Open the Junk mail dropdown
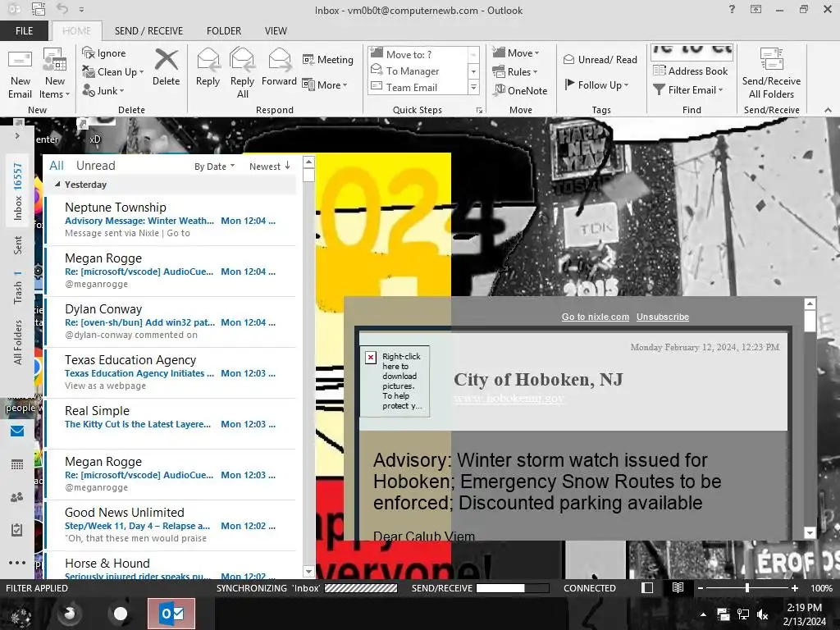 point(103,90)
